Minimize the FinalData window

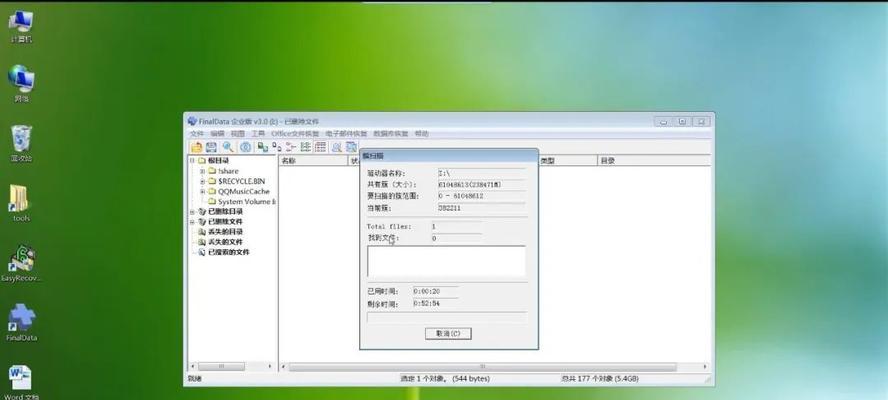pyautogui.click(x=663, y=121)
